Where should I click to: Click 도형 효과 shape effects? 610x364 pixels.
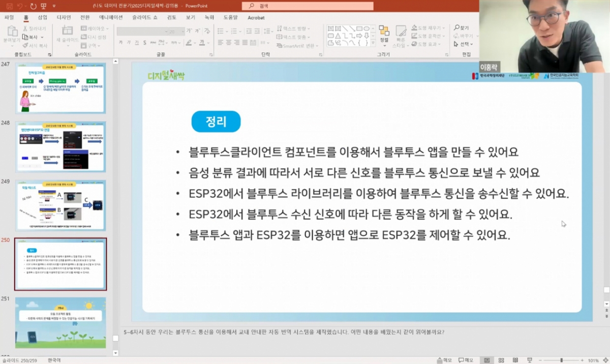(x=426, y=44)
